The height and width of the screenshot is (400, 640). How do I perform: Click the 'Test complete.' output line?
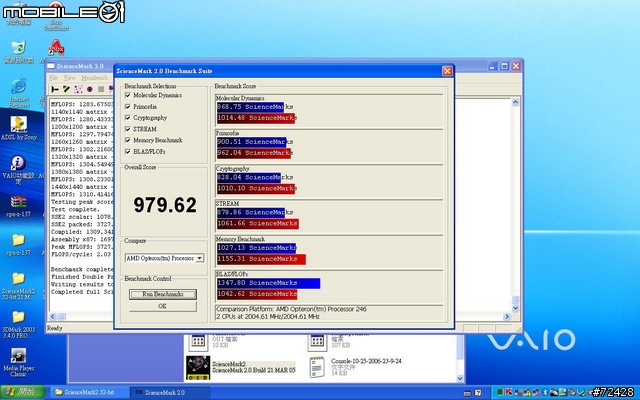[75, 209]
